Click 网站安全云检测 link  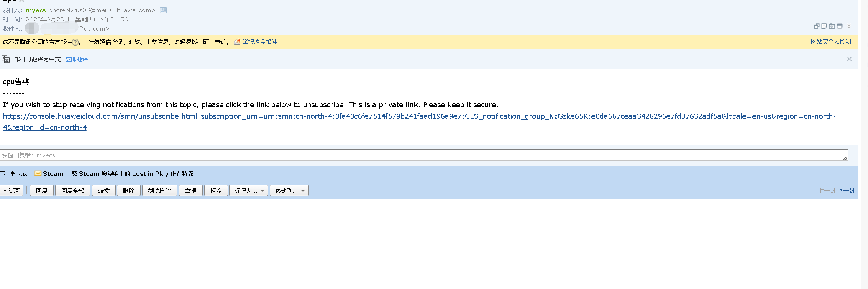[830, 42]
